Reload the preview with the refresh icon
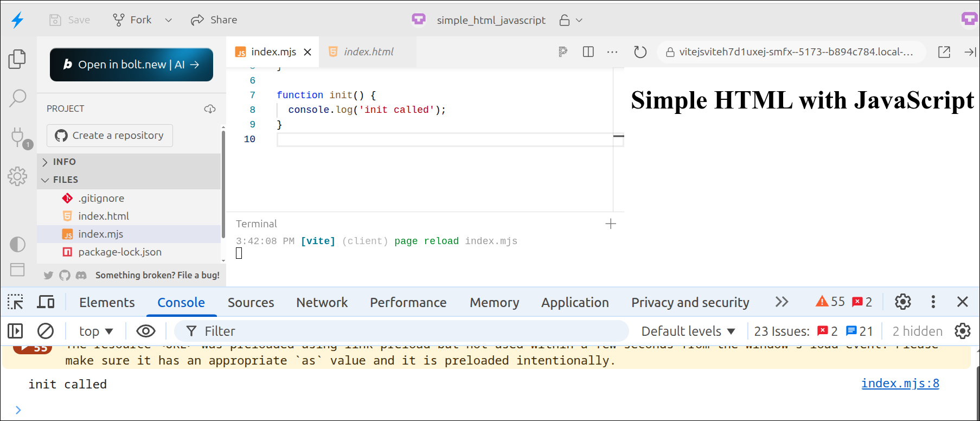Viewport: 980px width, 421px height. tap(640, 52)
